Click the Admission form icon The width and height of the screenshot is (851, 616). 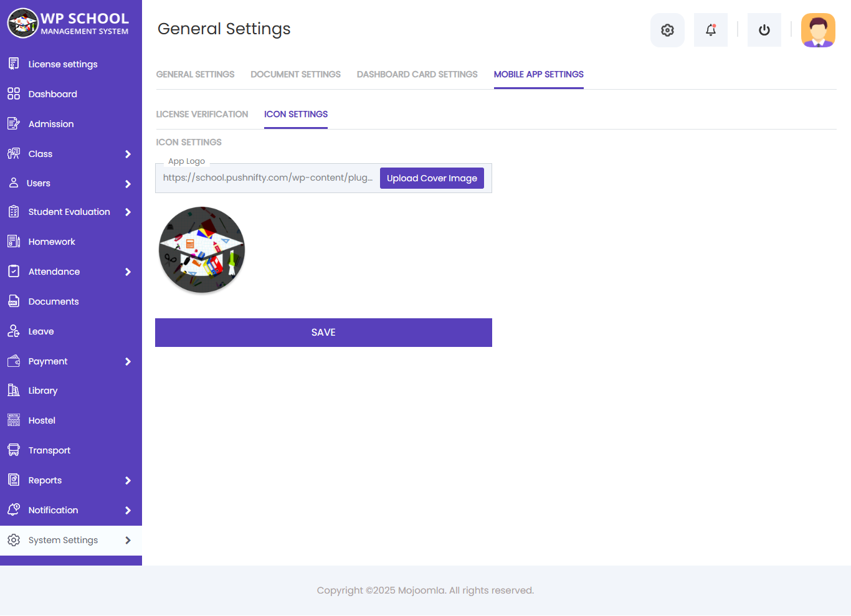click(x=14, y=123)
